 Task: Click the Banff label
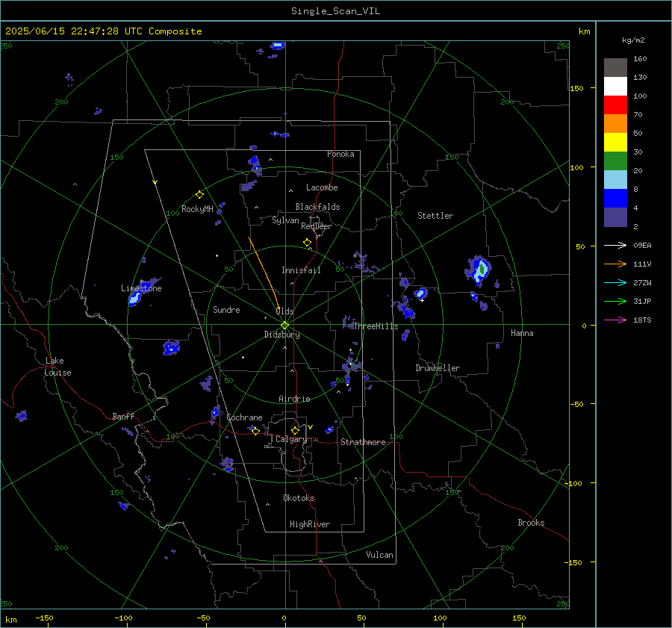pyautogui.click(x=123, y=416)
